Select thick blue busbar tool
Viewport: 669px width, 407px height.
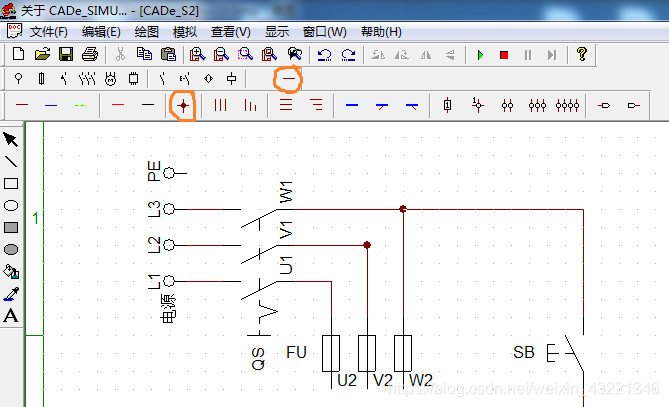(x=352, y=105)
